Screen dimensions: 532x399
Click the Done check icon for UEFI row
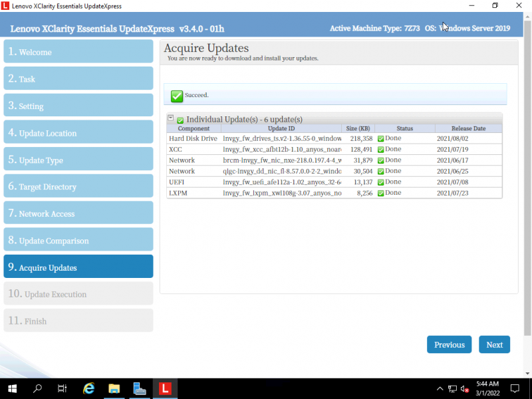pyautogui.click(x=380, y=182)
